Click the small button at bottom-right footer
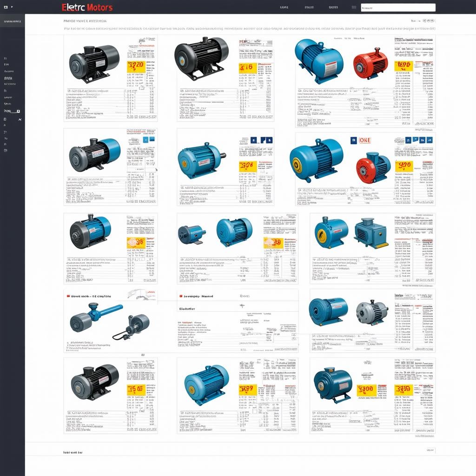Viewport: 476px width, 476px height. (430, 450)
